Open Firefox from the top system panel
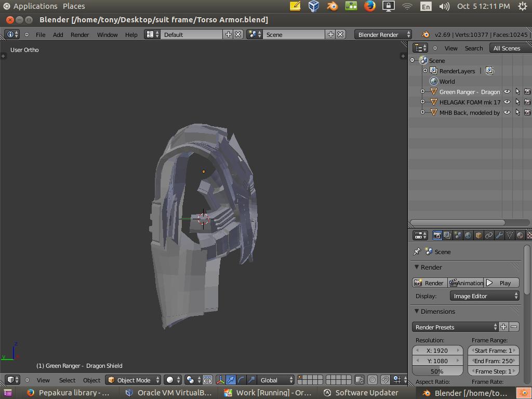The image size is (532, 399). 369,6
